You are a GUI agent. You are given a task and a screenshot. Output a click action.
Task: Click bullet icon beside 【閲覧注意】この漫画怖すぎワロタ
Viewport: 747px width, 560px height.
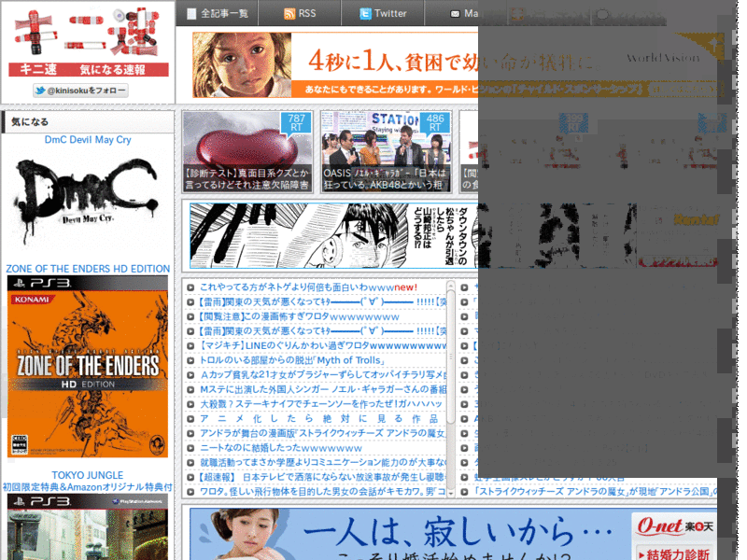pos(190,316)
